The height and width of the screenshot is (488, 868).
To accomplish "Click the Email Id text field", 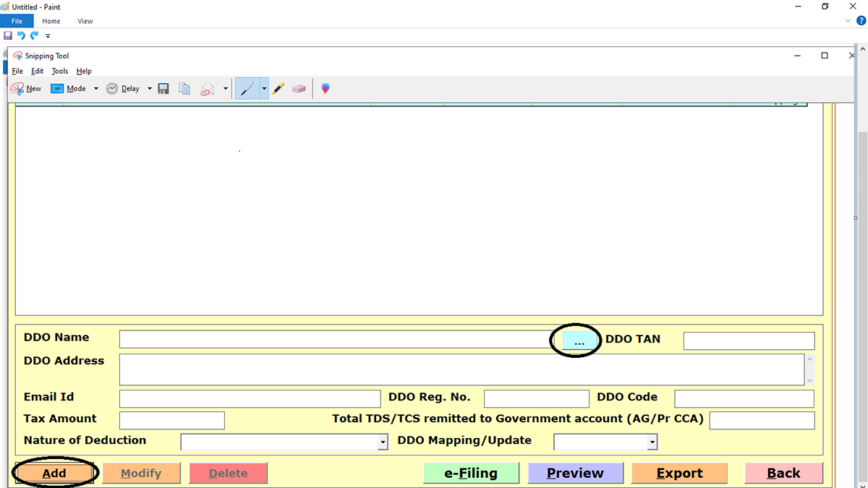I will (x=250, y=398).
